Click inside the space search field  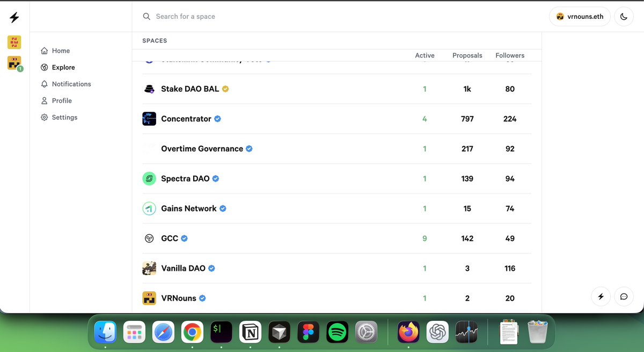click(x=215, y=16)
